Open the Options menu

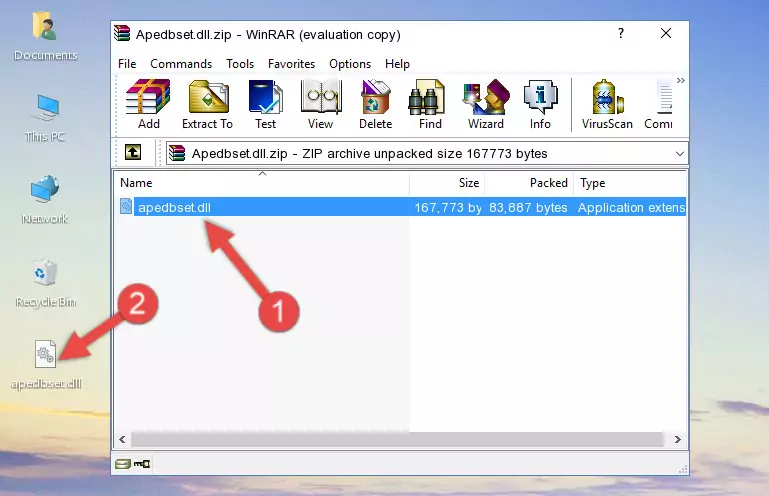(350, 64)
